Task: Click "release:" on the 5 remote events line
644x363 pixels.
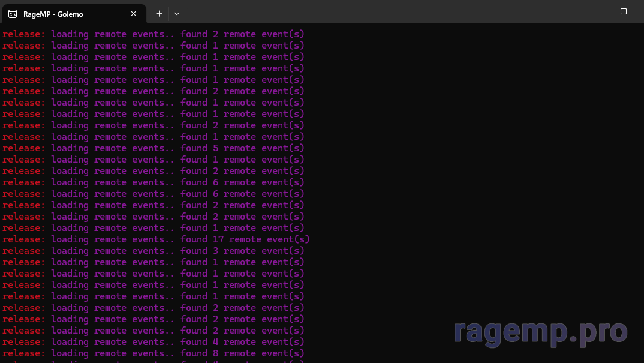Action: (23, 148)
